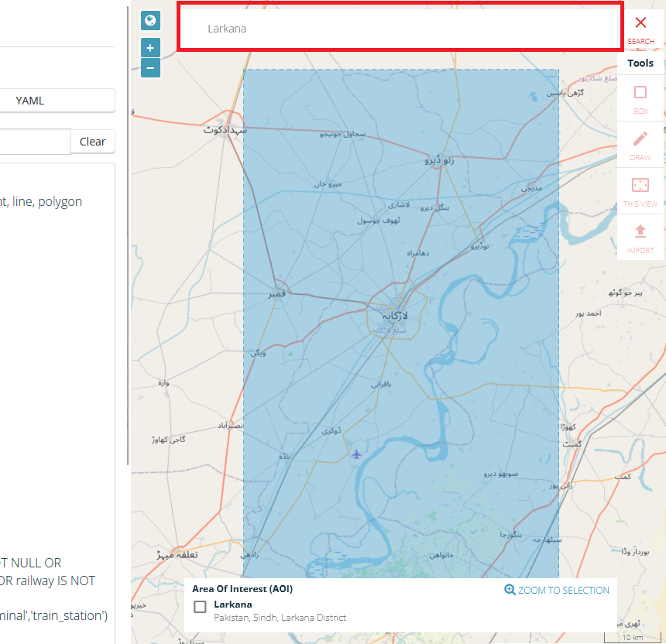
Task: Focus the text field beside Clear
Action: 35,142
